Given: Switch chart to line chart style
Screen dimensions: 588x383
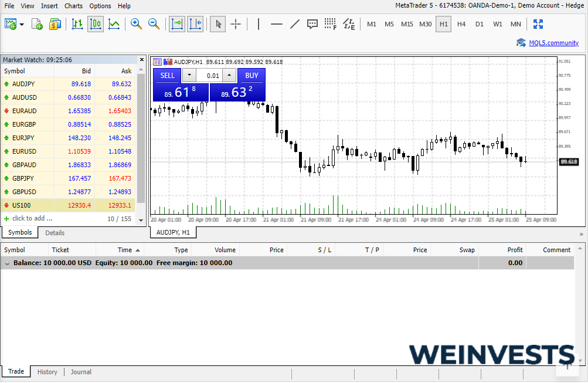Looking at the screenshot, I should [x=114, y=24].
